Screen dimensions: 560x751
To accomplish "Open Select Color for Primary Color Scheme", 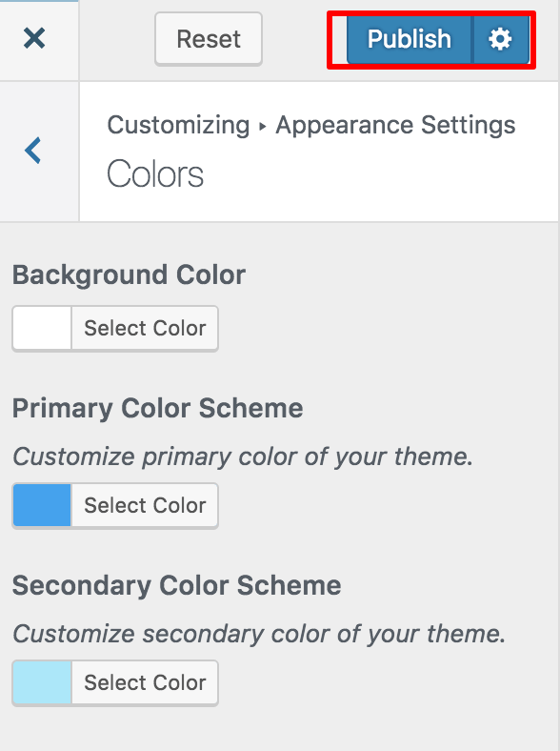I will click(145, 505).
